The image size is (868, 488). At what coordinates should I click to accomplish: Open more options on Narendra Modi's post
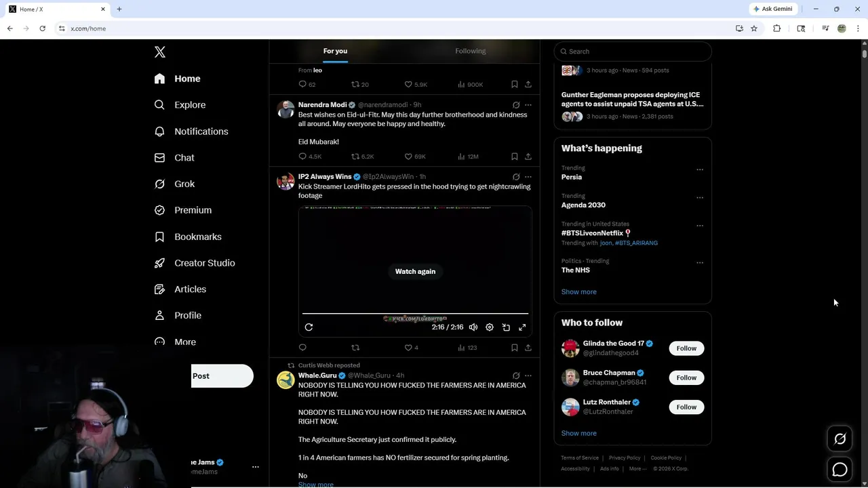528,105
